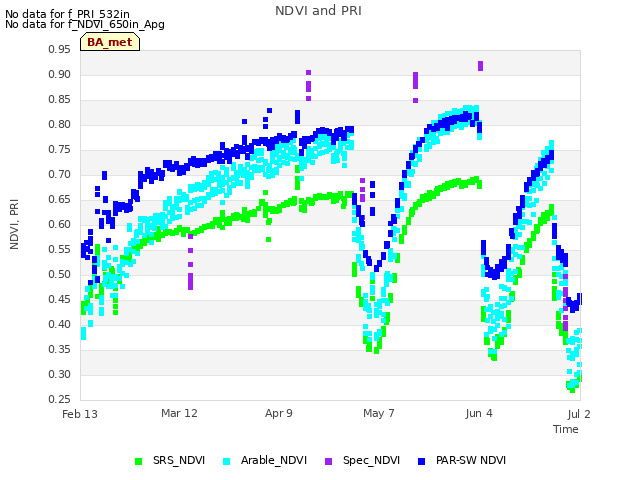The width and height of the screenshot is (640, 480).
Task: Click the 0.25 y-axis tick label
Action: (60, 399)
